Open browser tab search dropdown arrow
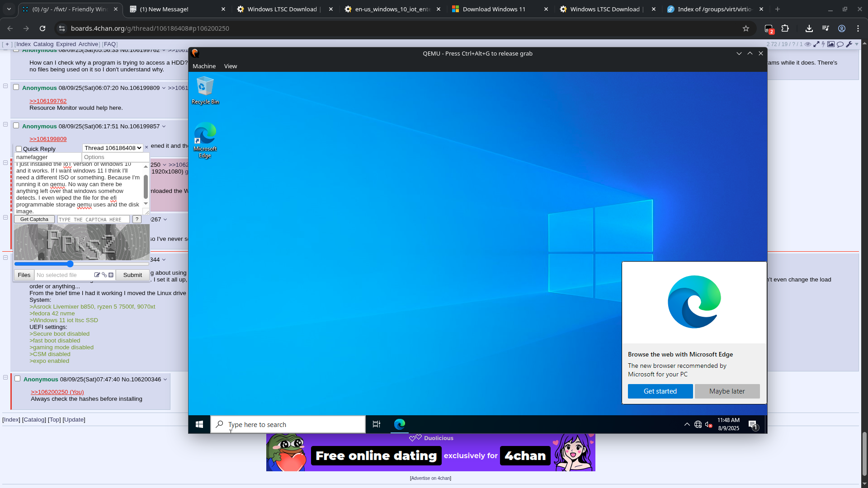 click(9, 9)
